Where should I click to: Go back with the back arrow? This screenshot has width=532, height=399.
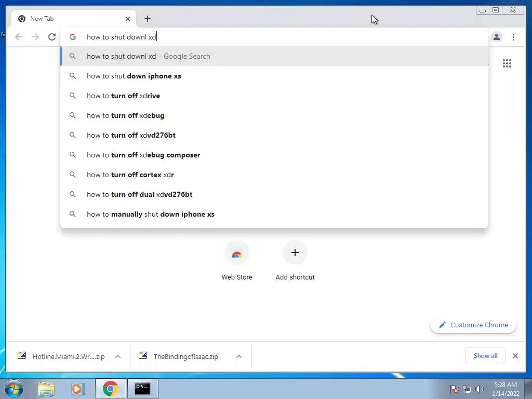(x=19, y=37)
